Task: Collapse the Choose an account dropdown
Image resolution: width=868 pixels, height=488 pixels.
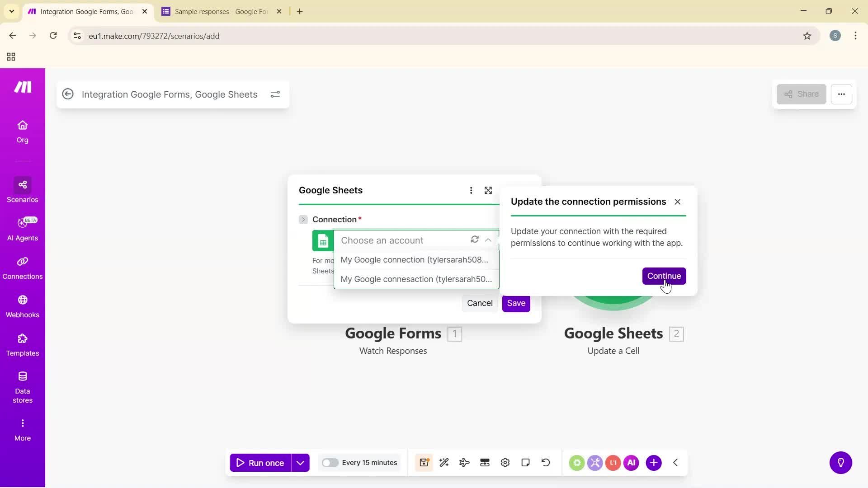Action: pos(488,239)
